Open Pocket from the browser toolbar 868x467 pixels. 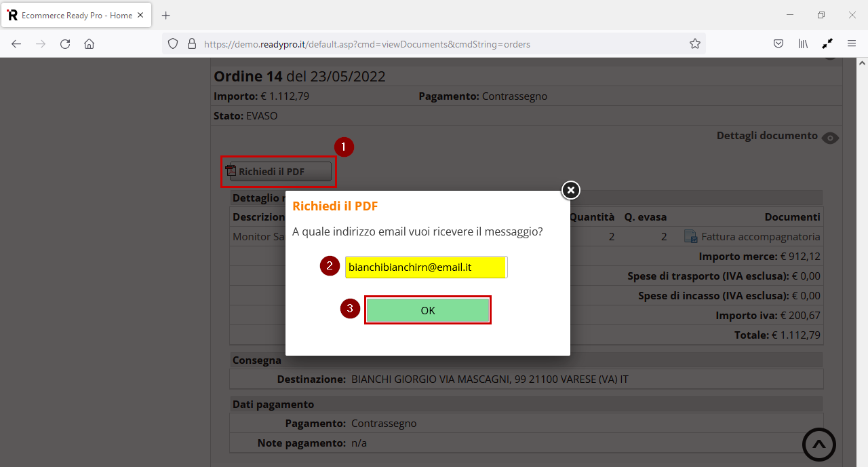(x=778, y=43)
